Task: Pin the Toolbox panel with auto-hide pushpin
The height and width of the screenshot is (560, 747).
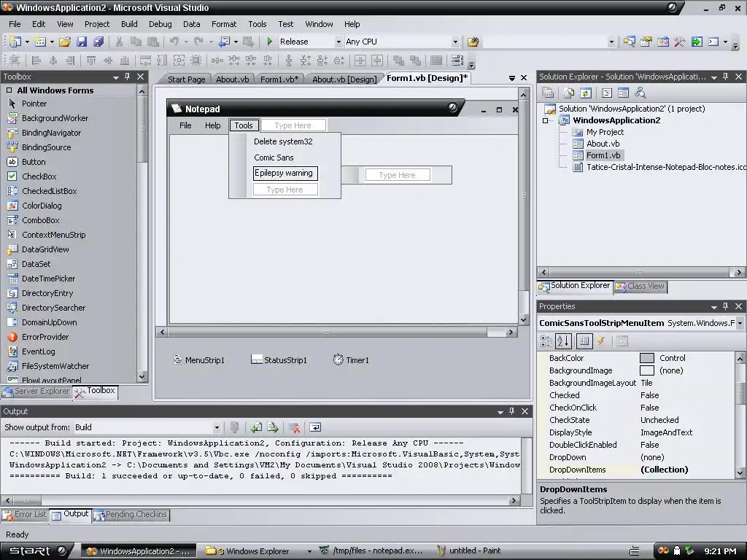Action: [x=128, y=77]
